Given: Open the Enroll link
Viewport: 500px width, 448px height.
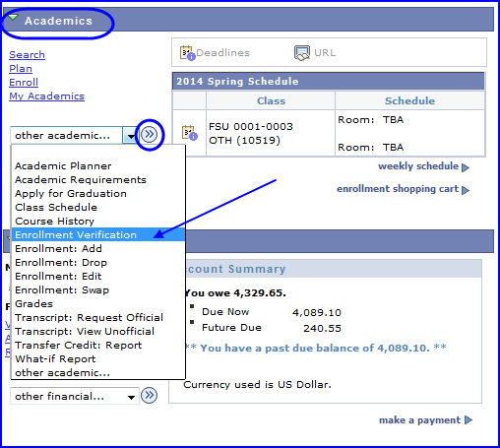Looking at the screenshot, I should tap(24, 82).
